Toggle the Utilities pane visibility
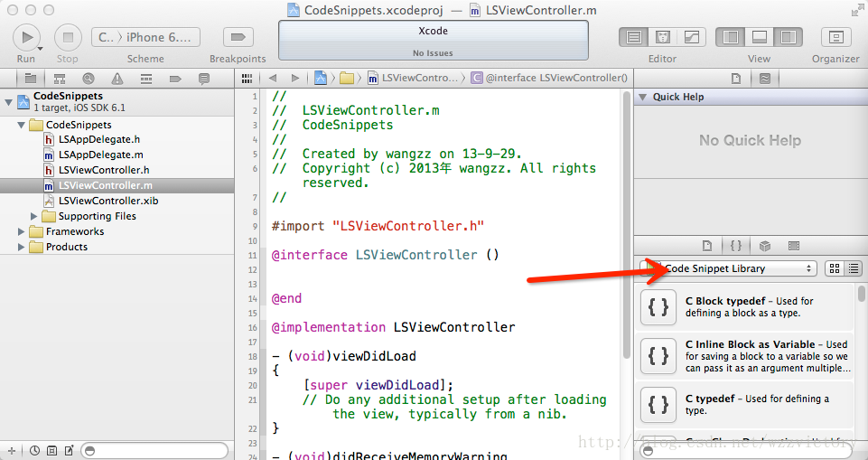Image resolution: width=868 pixels, height=460 pixels. [x=788, y=37]
